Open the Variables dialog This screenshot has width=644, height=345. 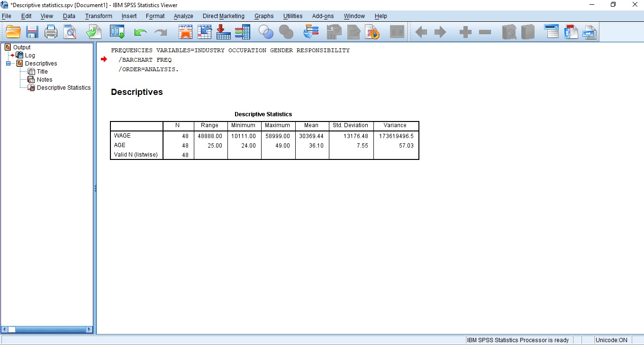pyautogui.click(x=242, y=32)
